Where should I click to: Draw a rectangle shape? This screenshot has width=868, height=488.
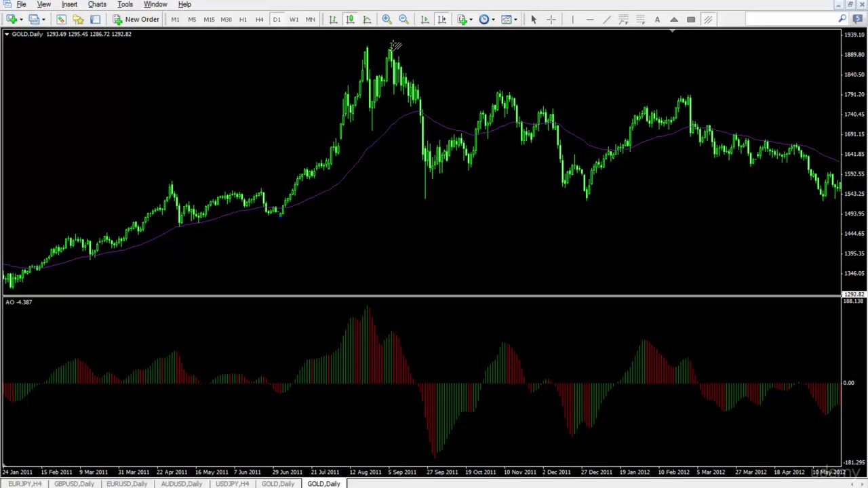[691, 20]
